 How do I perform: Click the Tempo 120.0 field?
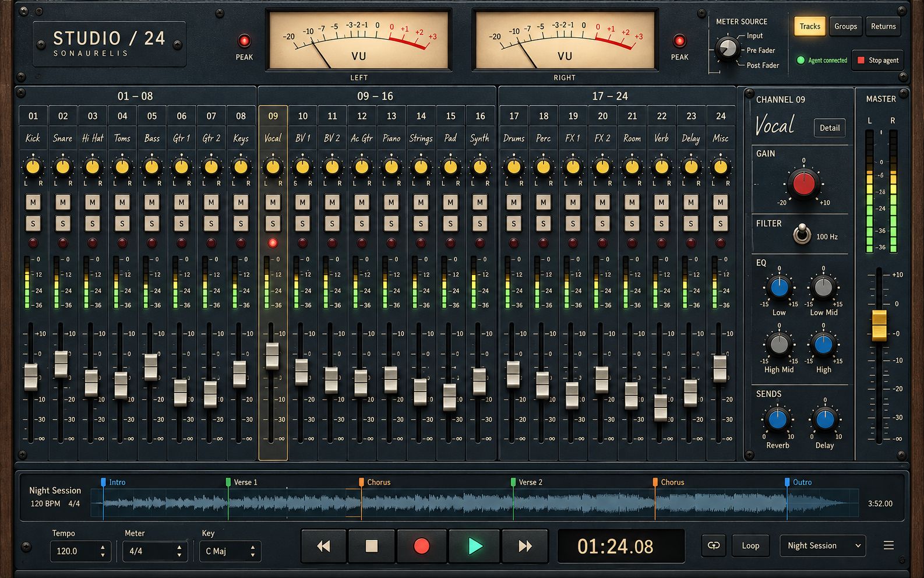point(80,551)
